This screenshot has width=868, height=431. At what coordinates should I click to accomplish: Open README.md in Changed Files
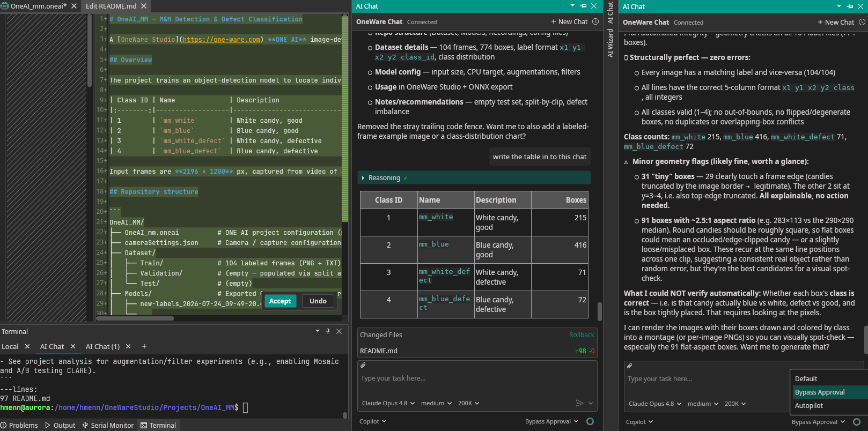pos(379,351)
